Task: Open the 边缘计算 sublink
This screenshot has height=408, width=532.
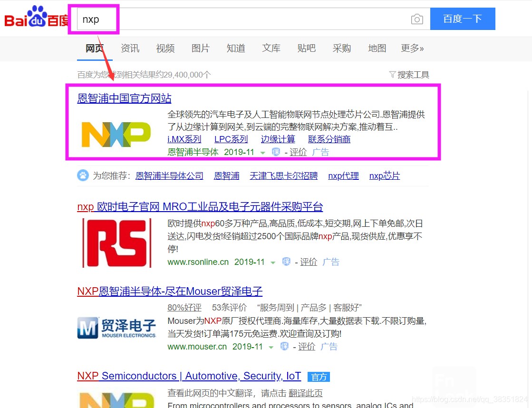Action: tap(278, 139)
